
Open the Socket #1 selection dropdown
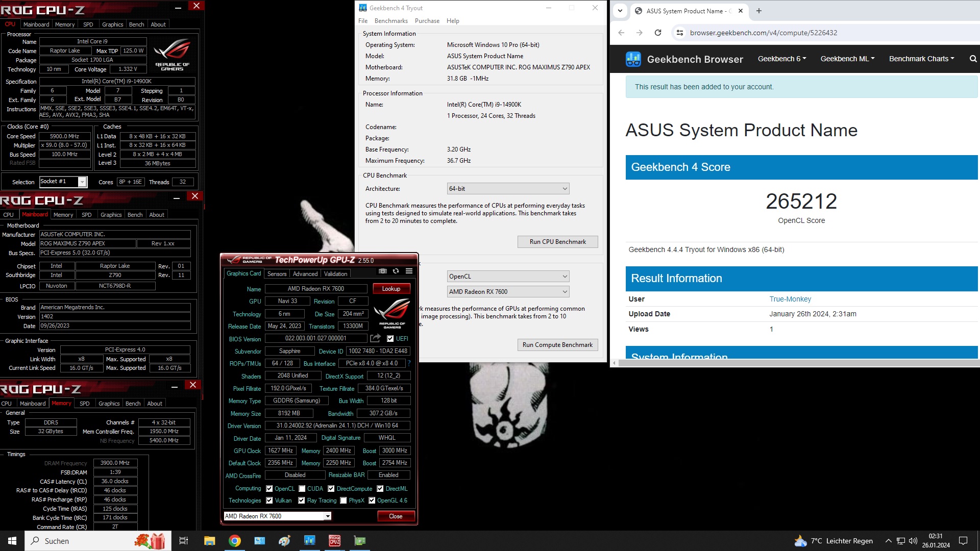[63, 182]
